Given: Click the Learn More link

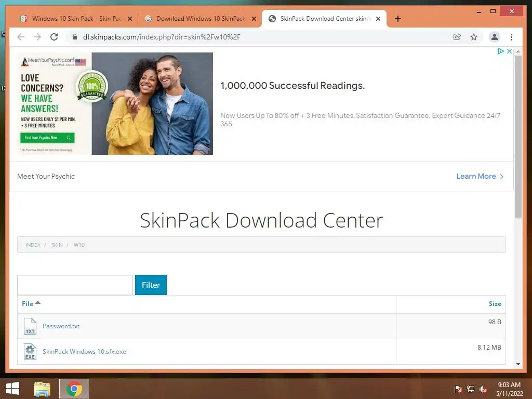Looking at the screenshot, I should pos(480,177).
